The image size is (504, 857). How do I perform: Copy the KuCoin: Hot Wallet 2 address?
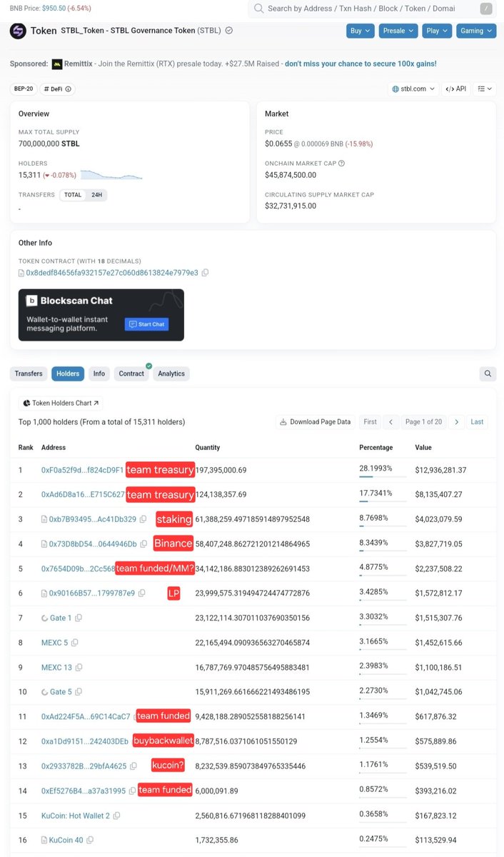click(x=116, y=816)
